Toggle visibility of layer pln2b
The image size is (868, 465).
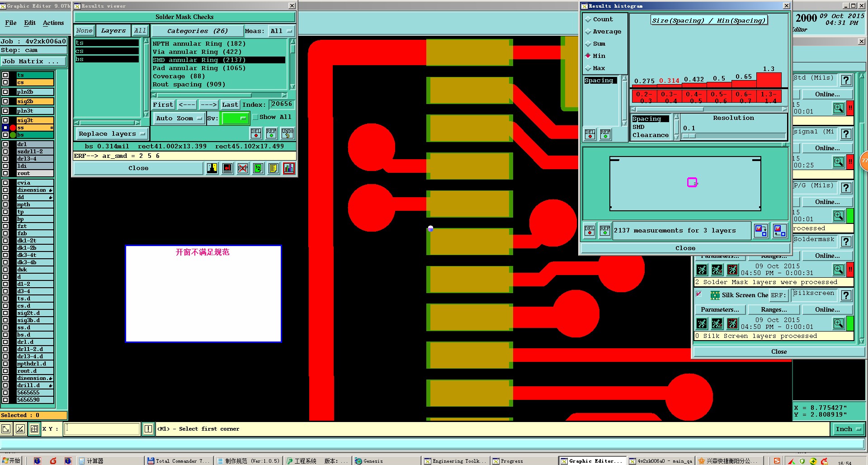click(x=5, y=92)
